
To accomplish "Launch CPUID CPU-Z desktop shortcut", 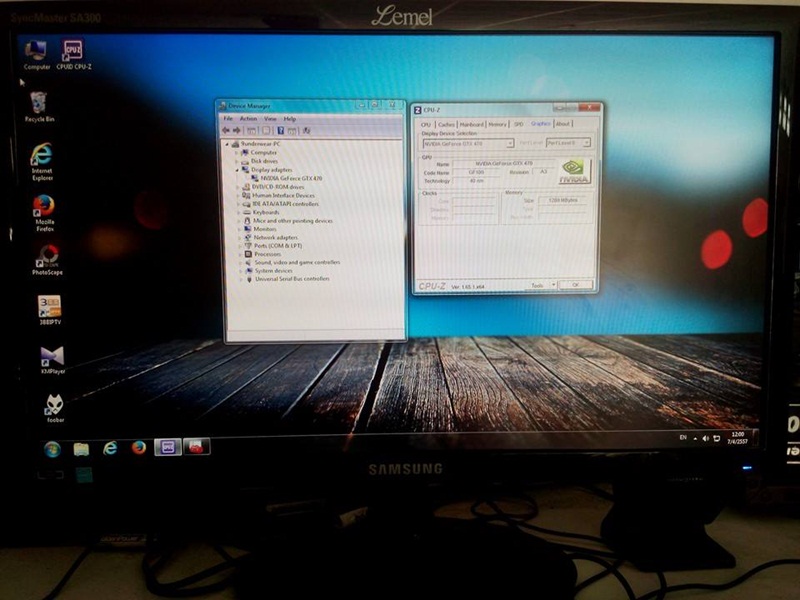I will pyautogui.click(x=73, y=55).
